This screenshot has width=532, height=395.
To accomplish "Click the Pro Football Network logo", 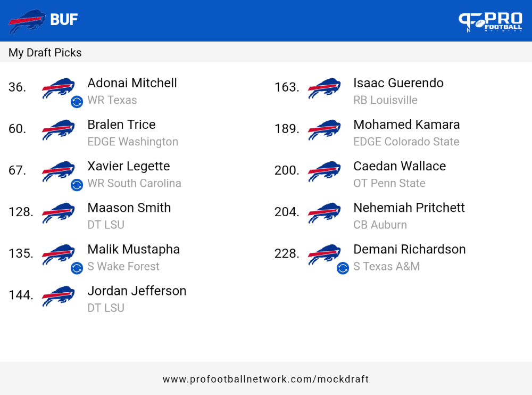I will [491, 22].
